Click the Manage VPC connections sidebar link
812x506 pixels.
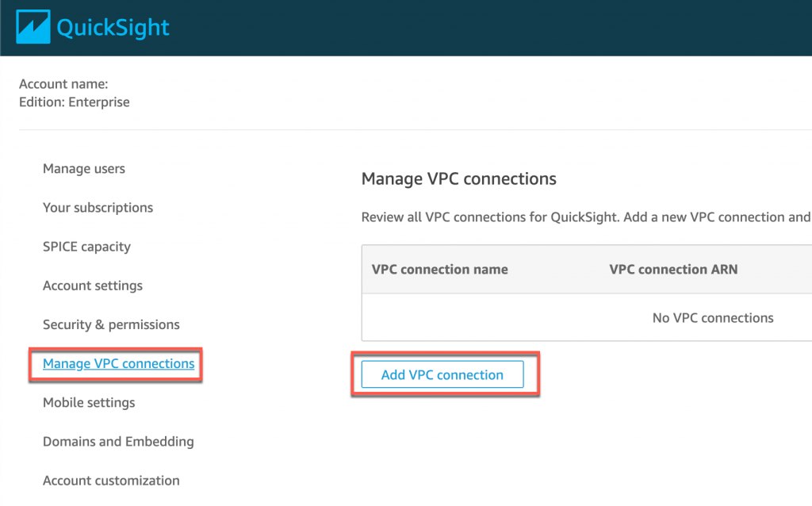(x=118, y=364)
